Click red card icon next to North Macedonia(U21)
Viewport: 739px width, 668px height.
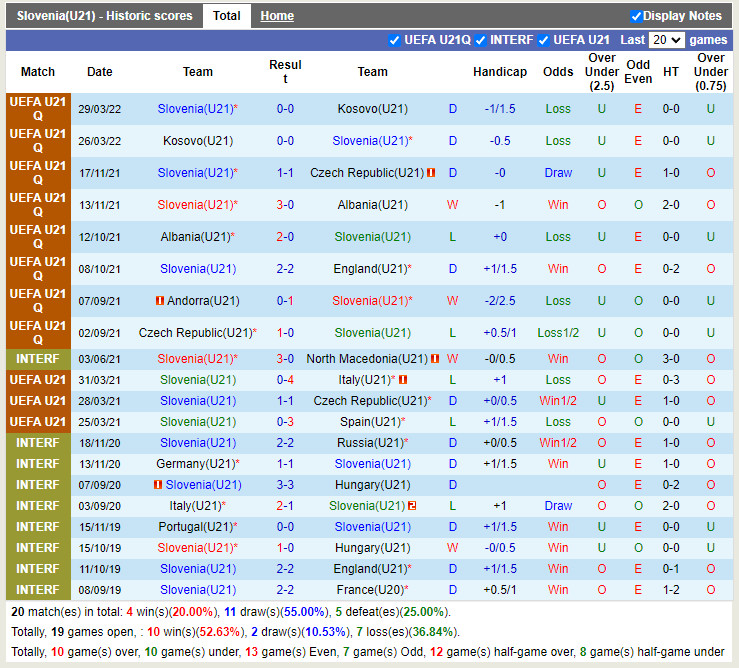[435, 359]
